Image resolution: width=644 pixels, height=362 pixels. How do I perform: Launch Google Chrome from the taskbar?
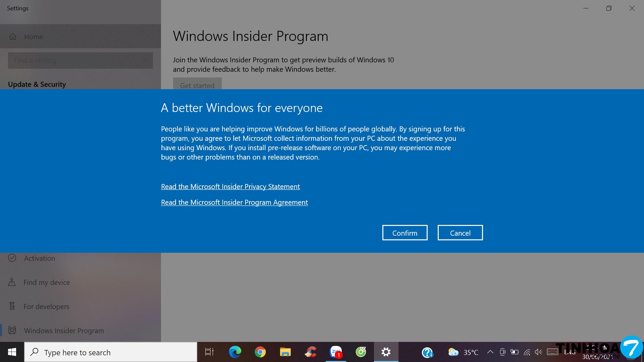pos(260,352)
